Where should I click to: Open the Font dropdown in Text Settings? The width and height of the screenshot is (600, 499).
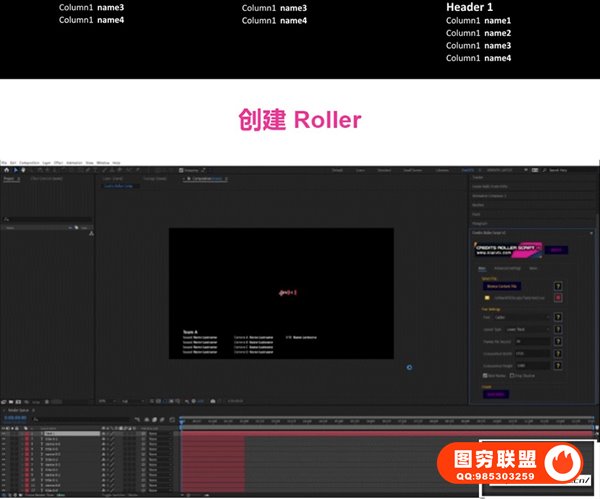click(530, 317)
